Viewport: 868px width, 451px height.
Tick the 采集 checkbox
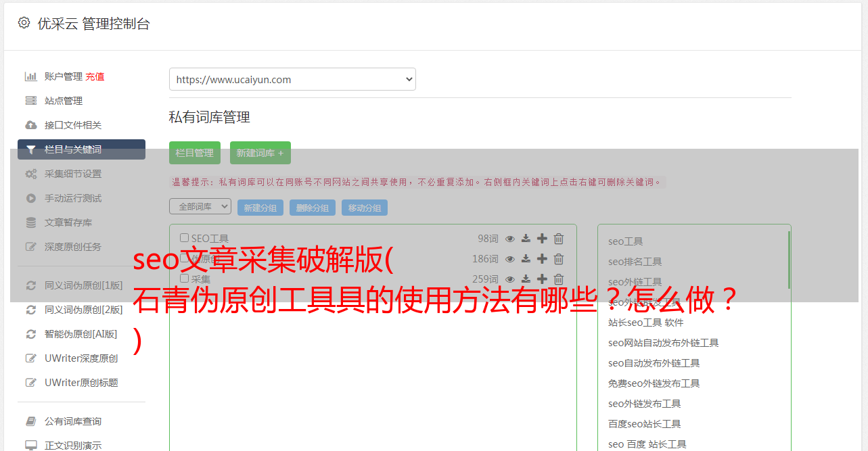tap(184, 279)
